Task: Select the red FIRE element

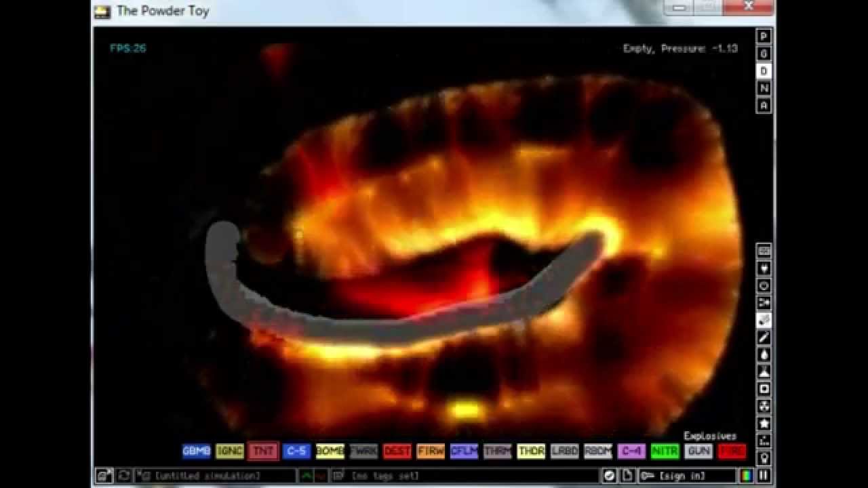Action: click(732, 451)
